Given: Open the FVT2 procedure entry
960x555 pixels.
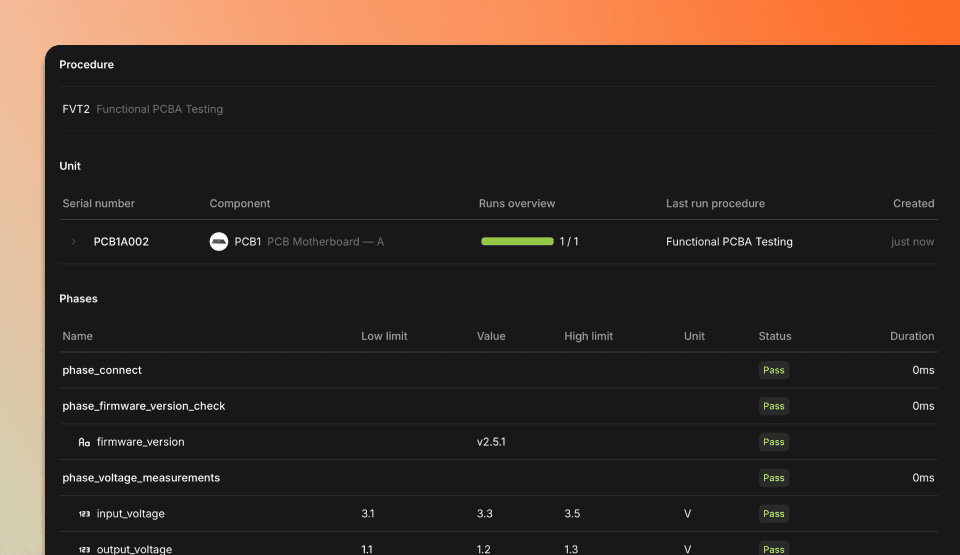Looking at the screenshot, I should 76,109.
